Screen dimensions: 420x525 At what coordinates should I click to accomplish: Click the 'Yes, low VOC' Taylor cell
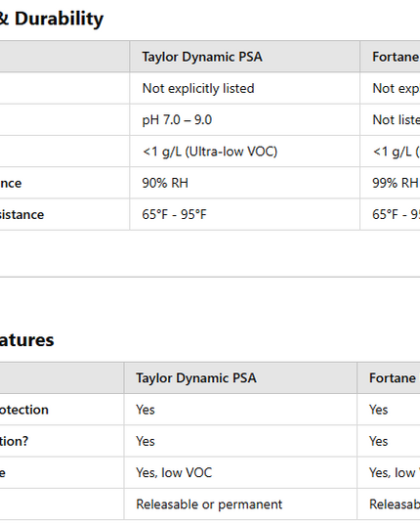(x=174, y=473)
